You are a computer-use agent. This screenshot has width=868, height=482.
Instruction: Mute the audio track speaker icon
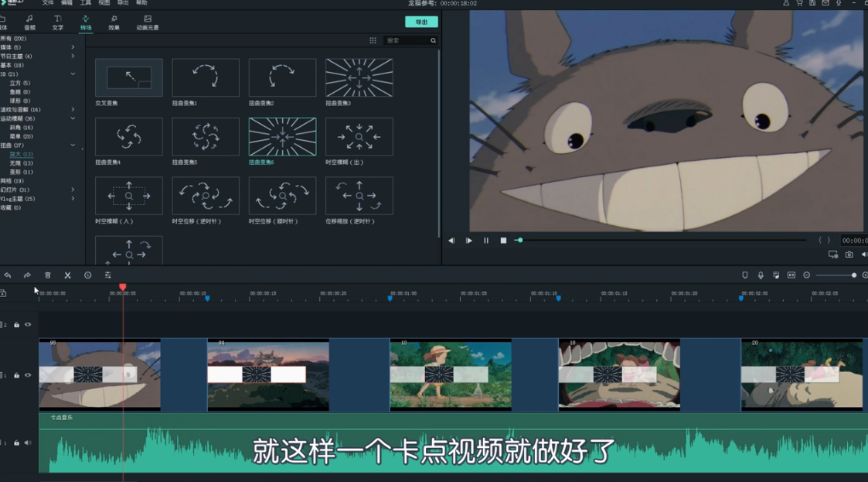point(28,443)
